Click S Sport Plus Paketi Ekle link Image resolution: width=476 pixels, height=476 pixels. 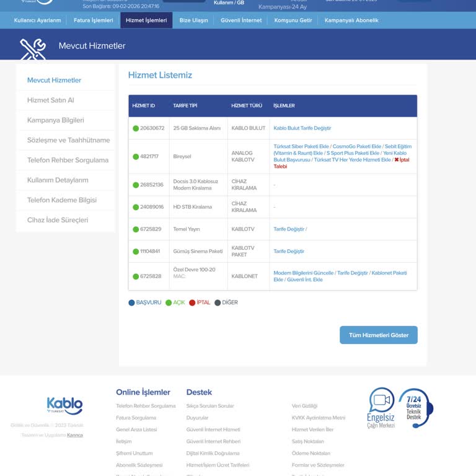click(x=353, y=153)
